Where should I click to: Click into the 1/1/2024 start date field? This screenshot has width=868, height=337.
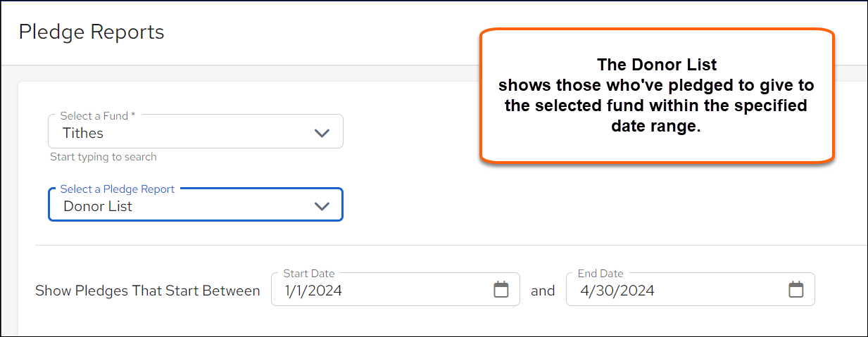point(396,289)
